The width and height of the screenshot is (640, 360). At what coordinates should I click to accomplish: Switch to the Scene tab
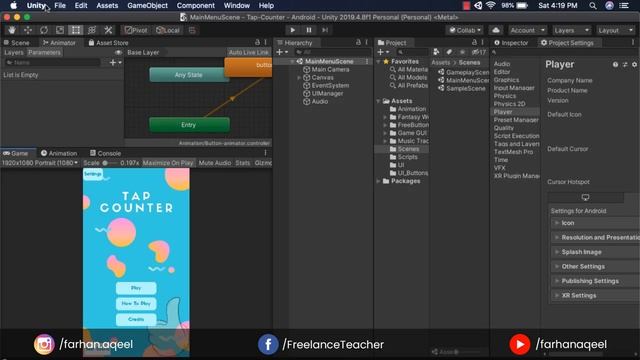tap(17, 43)
